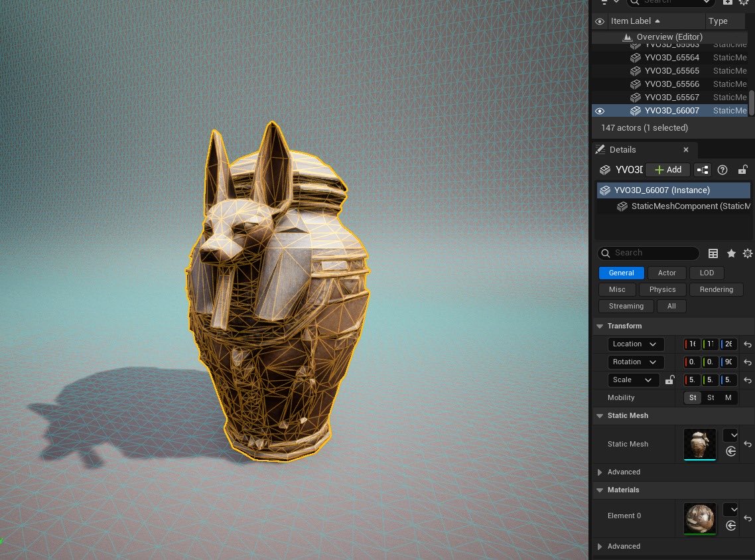
Task: Select StaticMeshComponent in component tree
Action: click(673, 206)
